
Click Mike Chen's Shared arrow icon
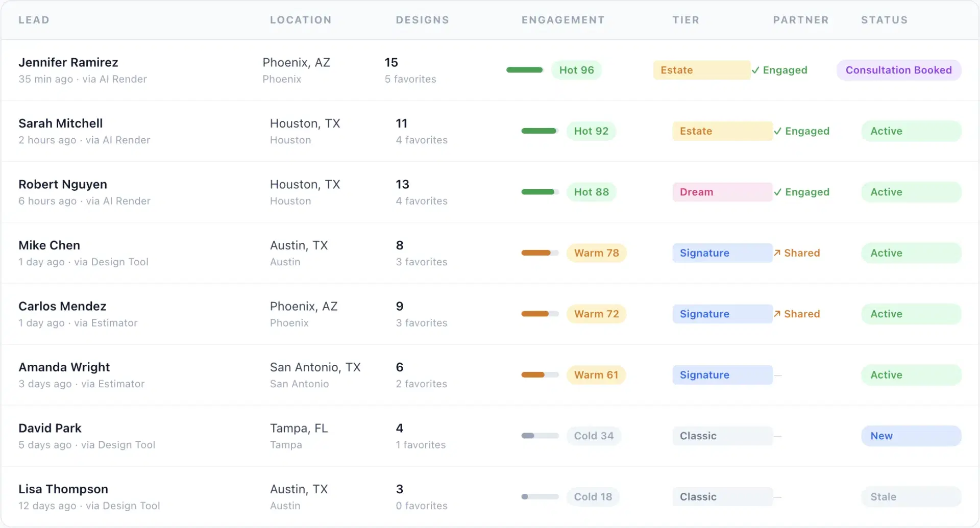tap(777, 253)
